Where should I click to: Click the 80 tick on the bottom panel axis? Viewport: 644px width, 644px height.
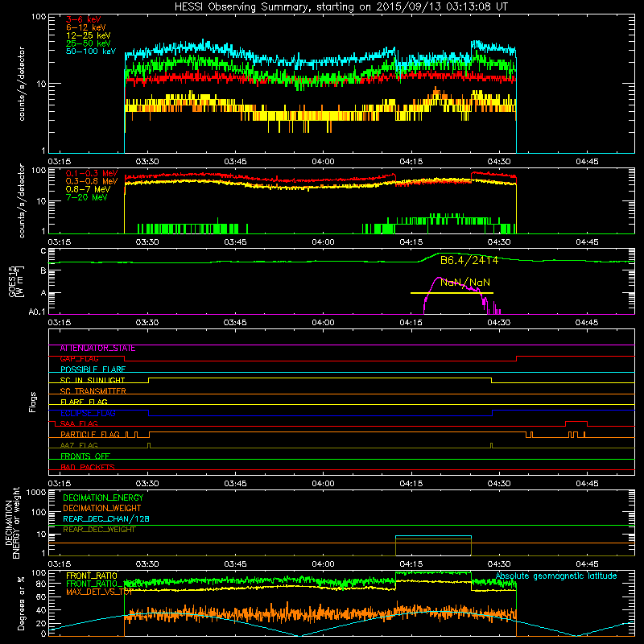(x=41, y=584)
